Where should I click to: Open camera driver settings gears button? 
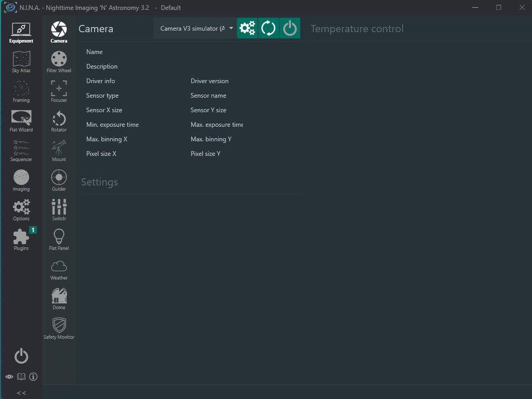(247, 28)
